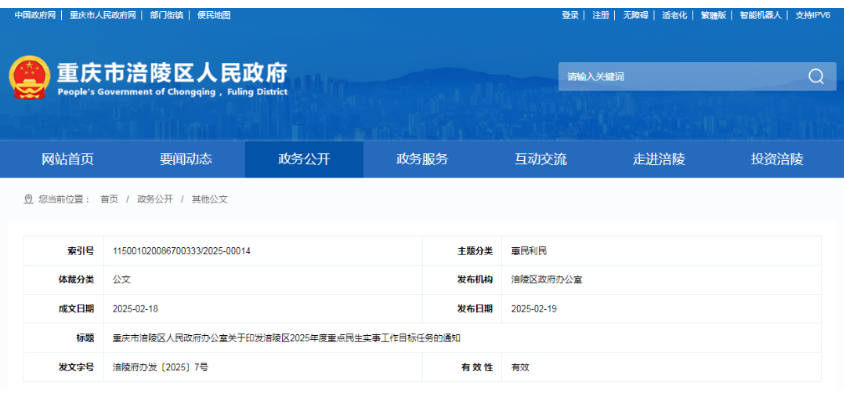Open the 走进涪陵 navigation item
The height and width of the screenshot is (408, 844).
coord(658,160)
